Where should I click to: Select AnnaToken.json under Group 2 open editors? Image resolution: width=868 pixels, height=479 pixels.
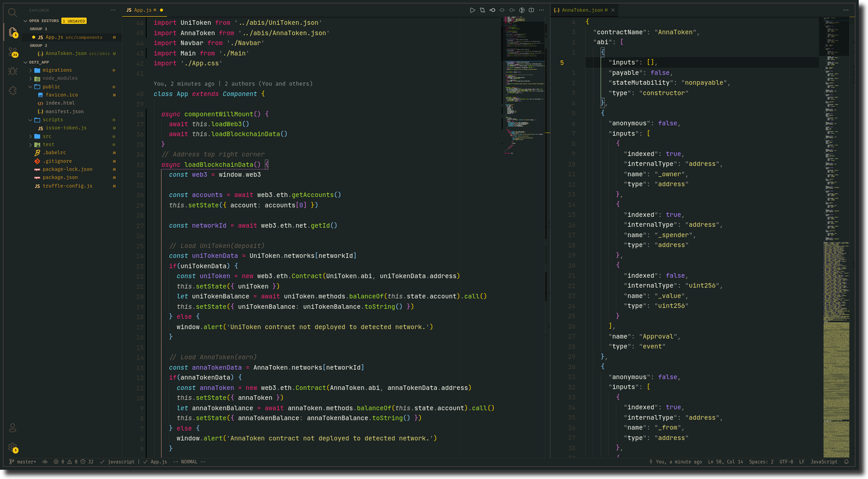(72, 54)
